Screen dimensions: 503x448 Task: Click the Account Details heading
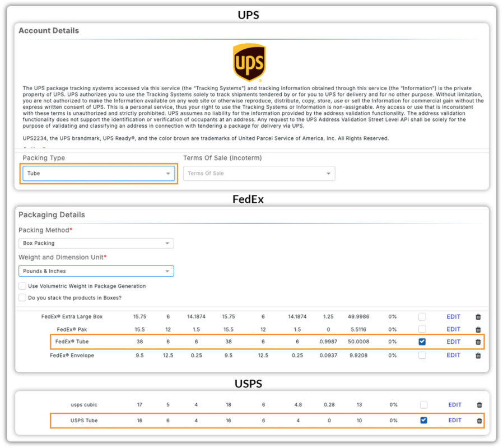[x=49, y=30]
